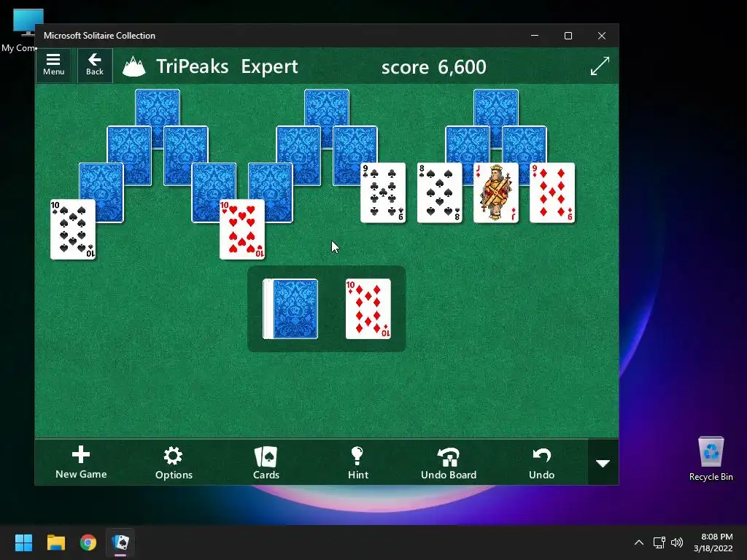This screenshot has height=560, width=747.
Task: Open the clock showing 8:08 PM
Action: tap(713, 542)
